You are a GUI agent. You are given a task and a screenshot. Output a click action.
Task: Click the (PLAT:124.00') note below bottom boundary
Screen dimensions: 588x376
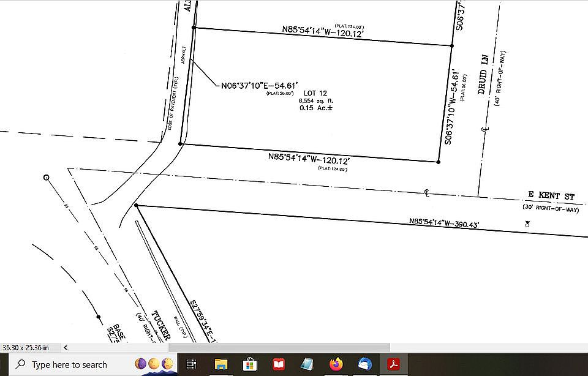[333, 168]
